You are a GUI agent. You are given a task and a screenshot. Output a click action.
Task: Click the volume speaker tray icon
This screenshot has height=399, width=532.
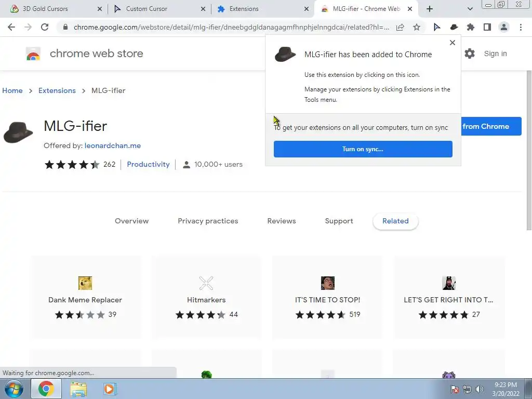tap(480, 389)
